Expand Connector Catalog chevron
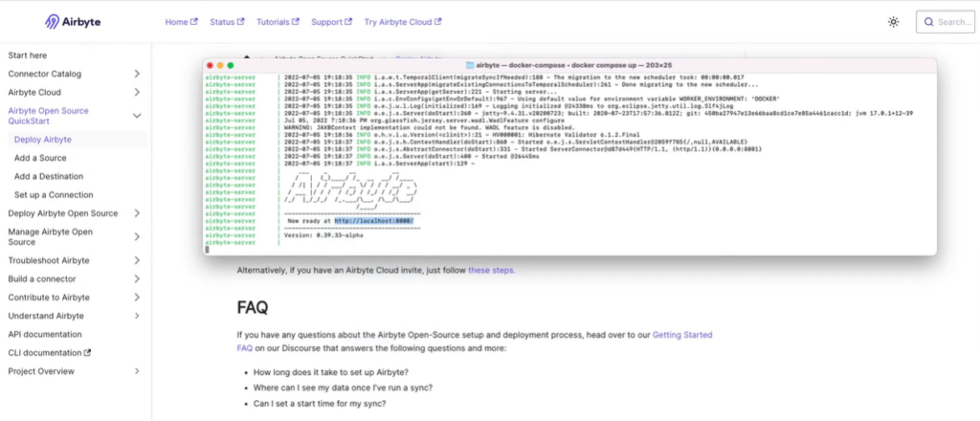The height and width of the screenshot is (421, 980). pyautogui.click(x=137, y=74)
